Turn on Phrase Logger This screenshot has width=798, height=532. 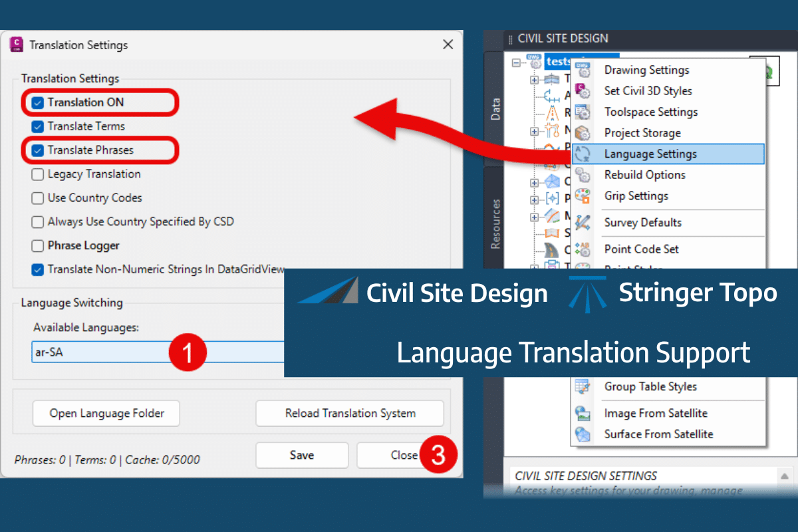point(38,246)
